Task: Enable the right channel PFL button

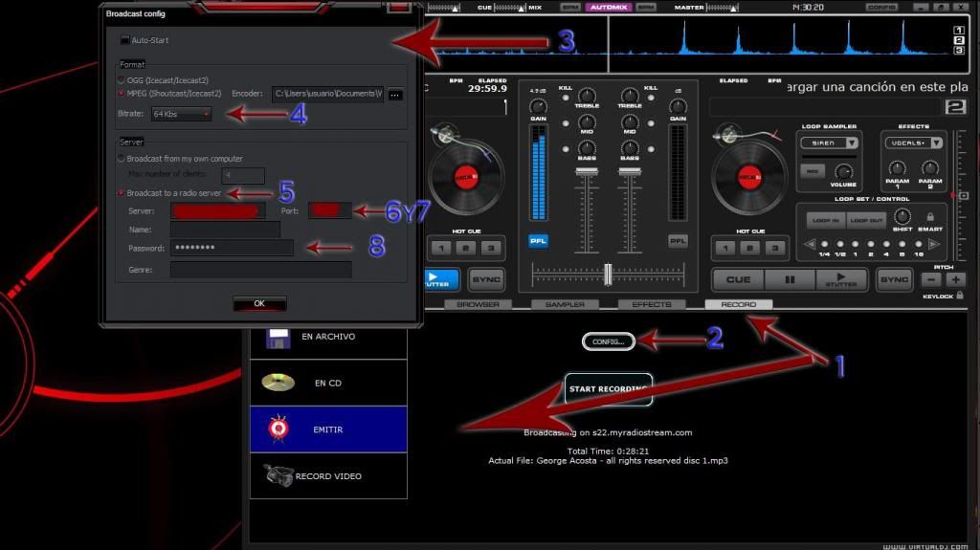Action: [678, 241]
